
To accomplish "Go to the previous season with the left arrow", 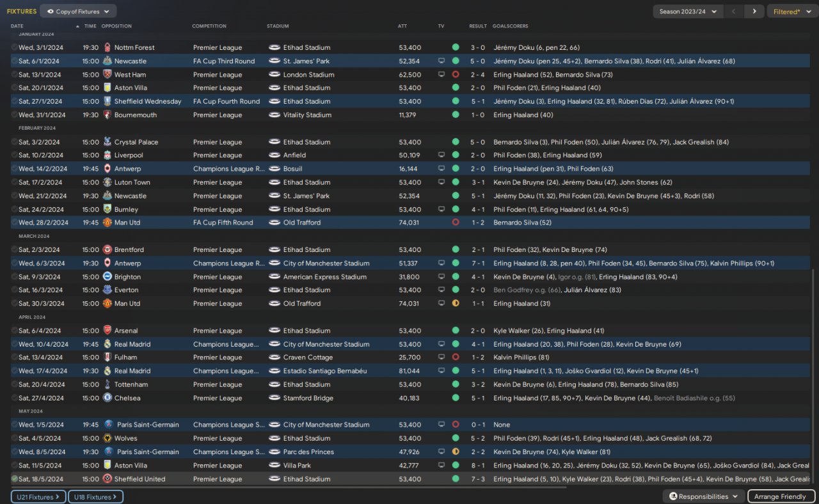I will click(735, 12).
